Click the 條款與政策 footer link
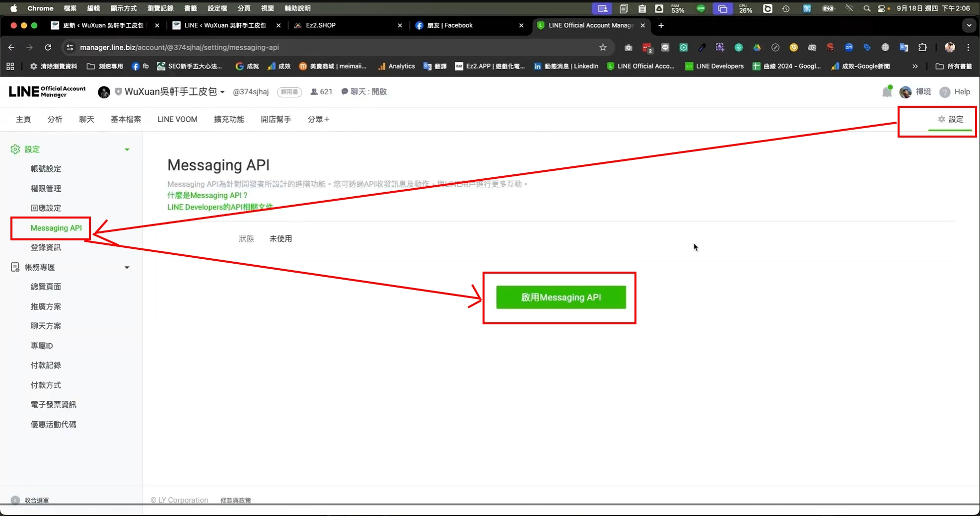980x516 pixels. (x=236, y=500)
